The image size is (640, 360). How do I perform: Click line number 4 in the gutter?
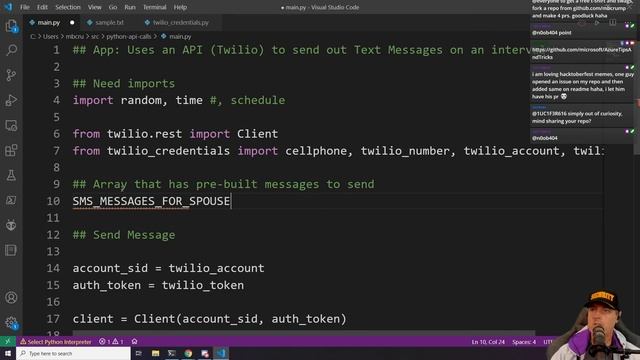pos(56,100)
